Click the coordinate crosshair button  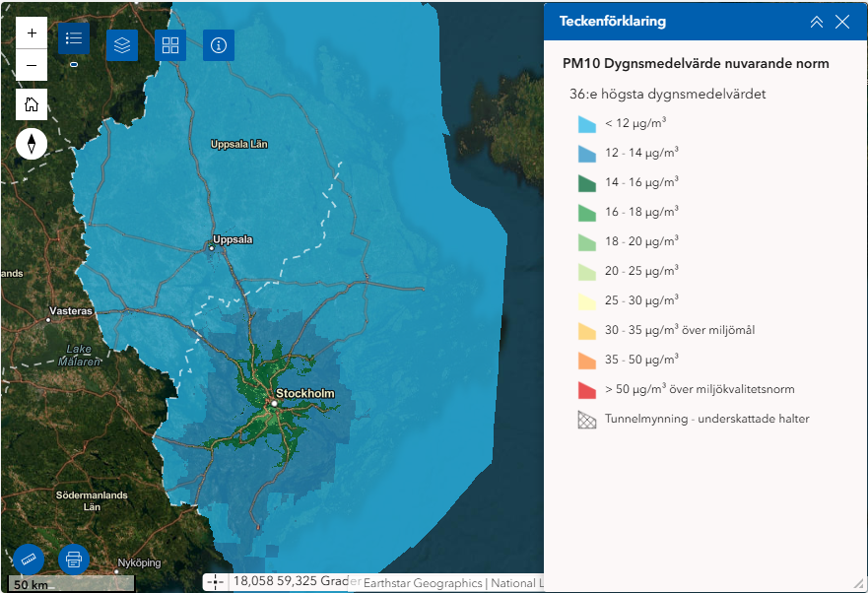click(215, 582)
